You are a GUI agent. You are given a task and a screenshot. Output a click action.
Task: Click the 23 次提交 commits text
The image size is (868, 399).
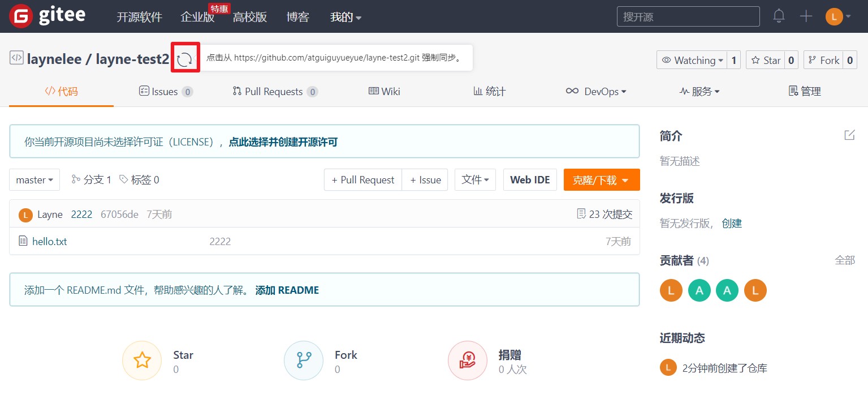click(x=611, y=214)
